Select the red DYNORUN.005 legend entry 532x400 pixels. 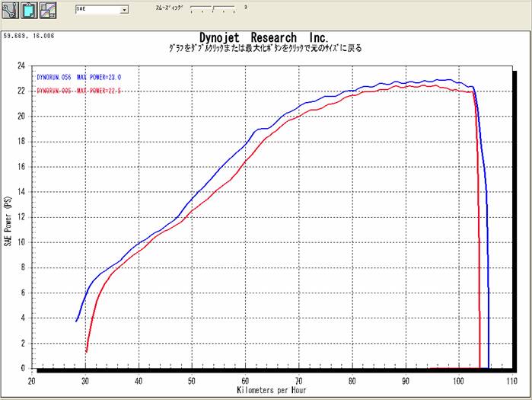(x=78, y=91)
